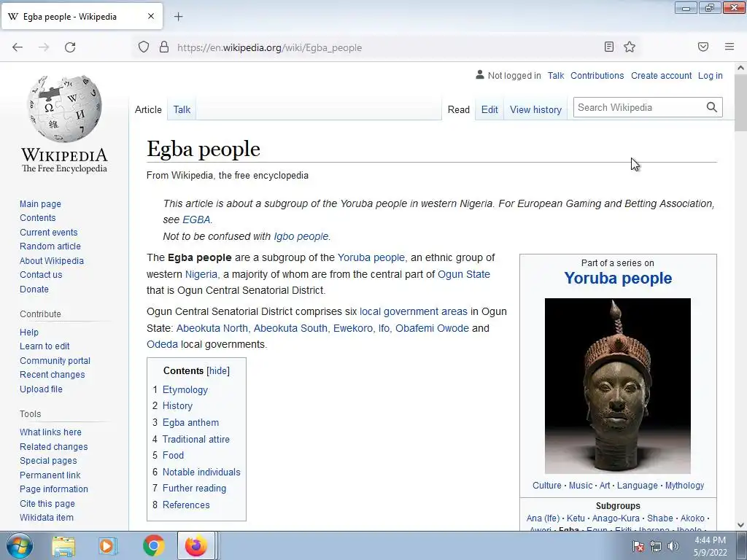Open the Obafemi Owode link
This screenshot has height=560, width=747.
(x=432, y=328)
